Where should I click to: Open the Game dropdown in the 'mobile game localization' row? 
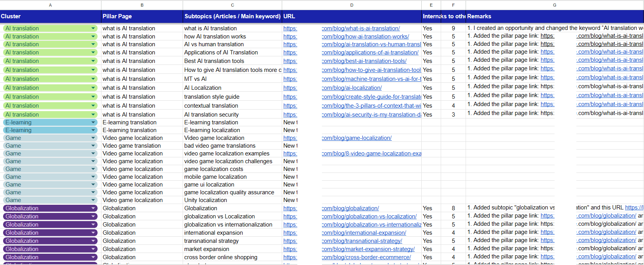point(93,177)
